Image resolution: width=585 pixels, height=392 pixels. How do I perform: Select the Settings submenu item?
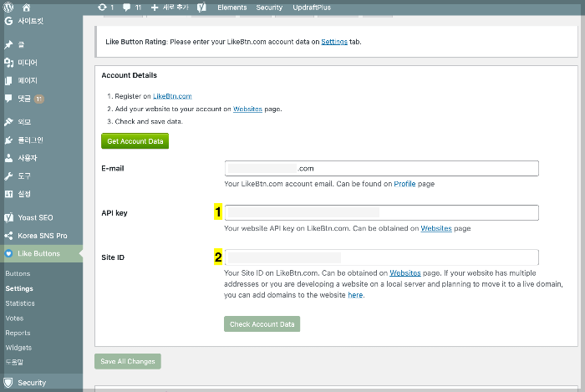point(19,288)
